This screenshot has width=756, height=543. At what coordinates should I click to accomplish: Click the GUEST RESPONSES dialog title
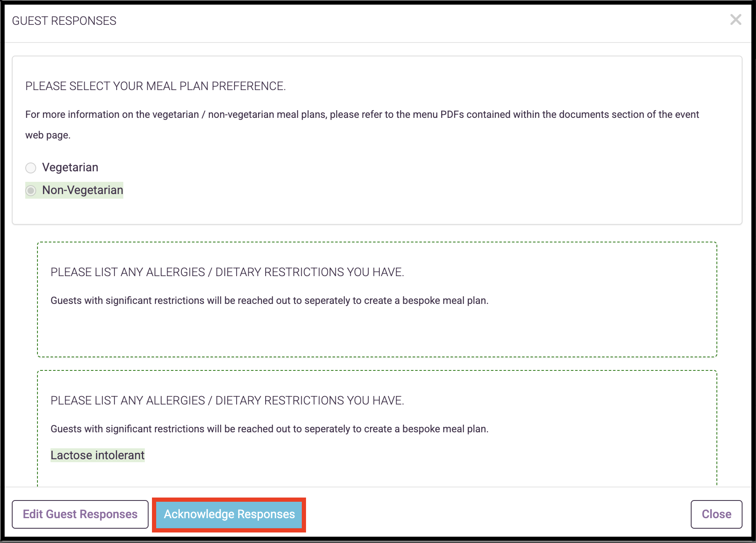[64, 21]
